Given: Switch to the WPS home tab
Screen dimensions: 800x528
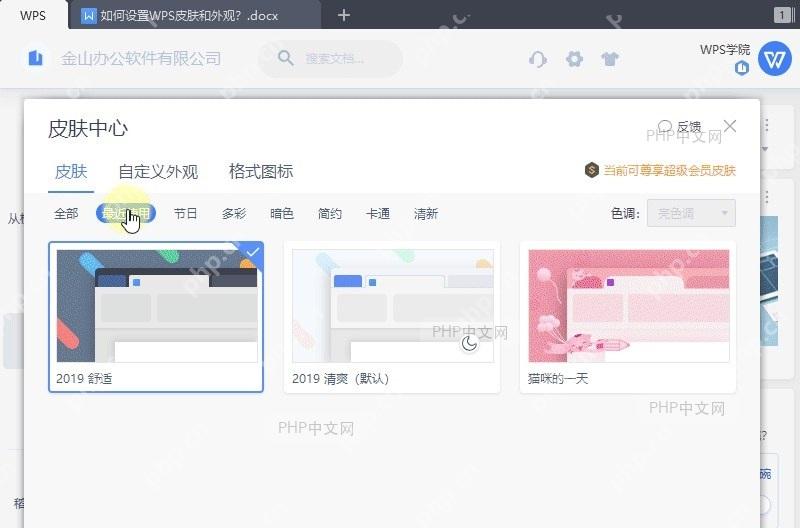Looking at the screenshot, I should click(x=33, y=15).
